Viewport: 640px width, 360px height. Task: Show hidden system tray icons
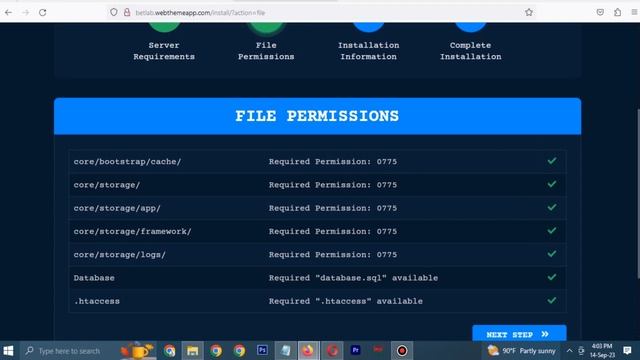click(x=569, y=351)
